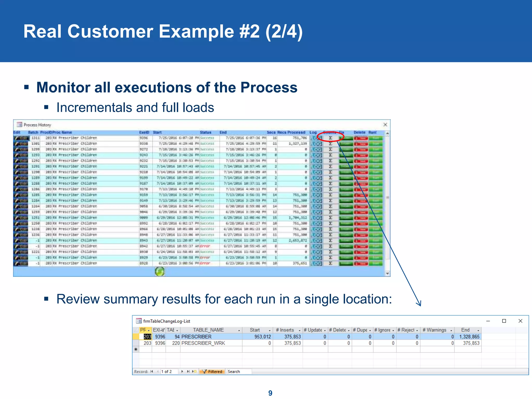Screen dimensions: 532x399
Task: Click the green Fix button for batch 1250
Action: (346, 223)
